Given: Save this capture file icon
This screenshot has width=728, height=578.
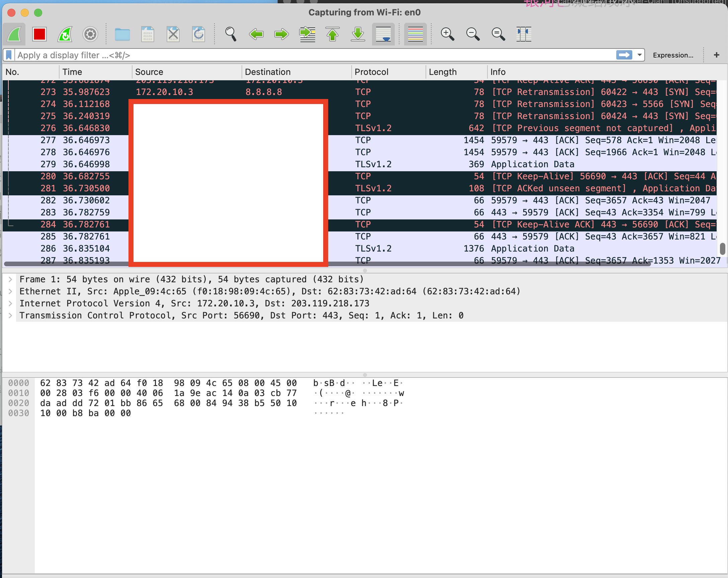Looking at the screenshot, I should (x=148, y=34).
